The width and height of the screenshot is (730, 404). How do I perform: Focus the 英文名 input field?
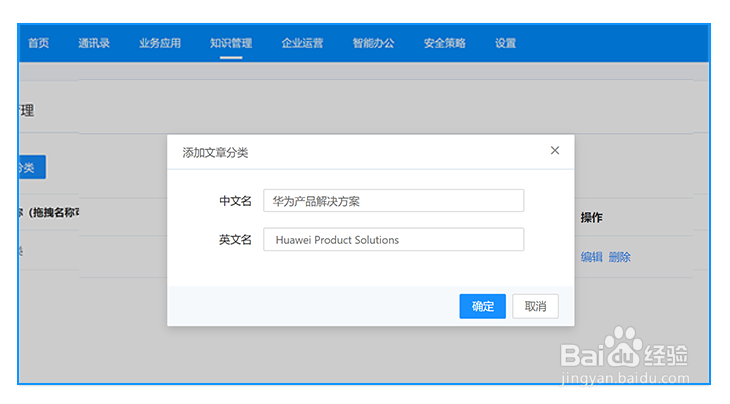(x=393, y=239)
